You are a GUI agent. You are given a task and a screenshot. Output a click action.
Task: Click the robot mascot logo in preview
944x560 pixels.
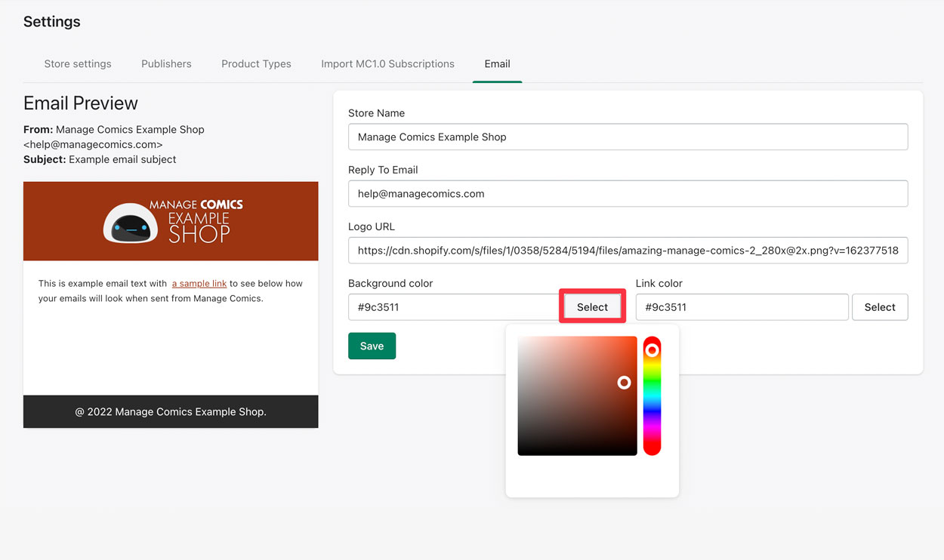point(131,223)
